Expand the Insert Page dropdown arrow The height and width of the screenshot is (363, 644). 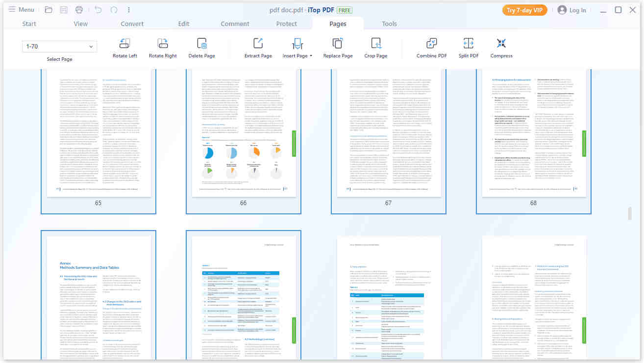click(x=311, y=56)
